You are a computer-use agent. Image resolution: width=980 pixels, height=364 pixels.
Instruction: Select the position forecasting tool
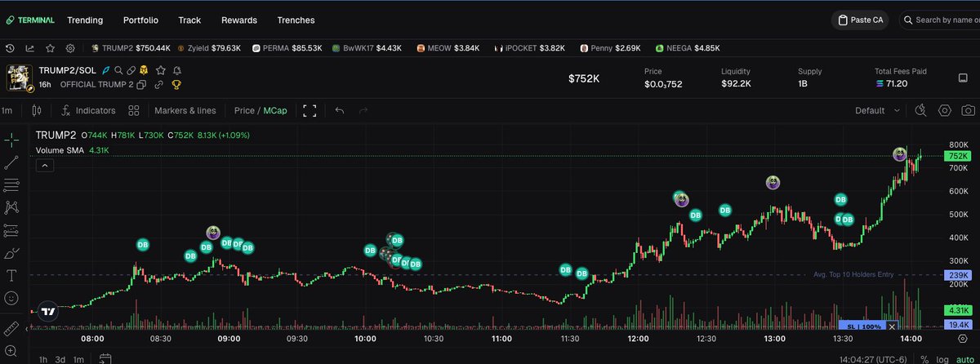(11, 230)
